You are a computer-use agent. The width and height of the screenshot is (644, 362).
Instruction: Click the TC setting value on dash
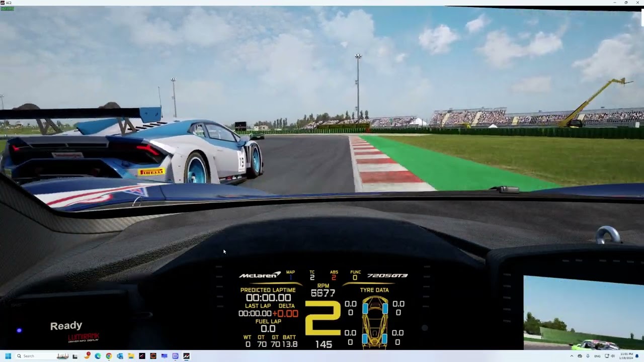click(x=312, y=278)
